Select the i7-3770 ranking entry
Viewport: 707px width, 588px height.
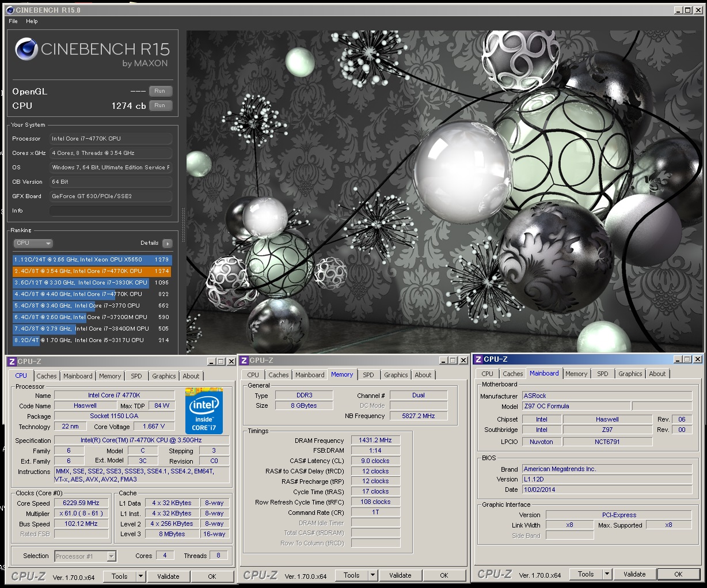92,306
